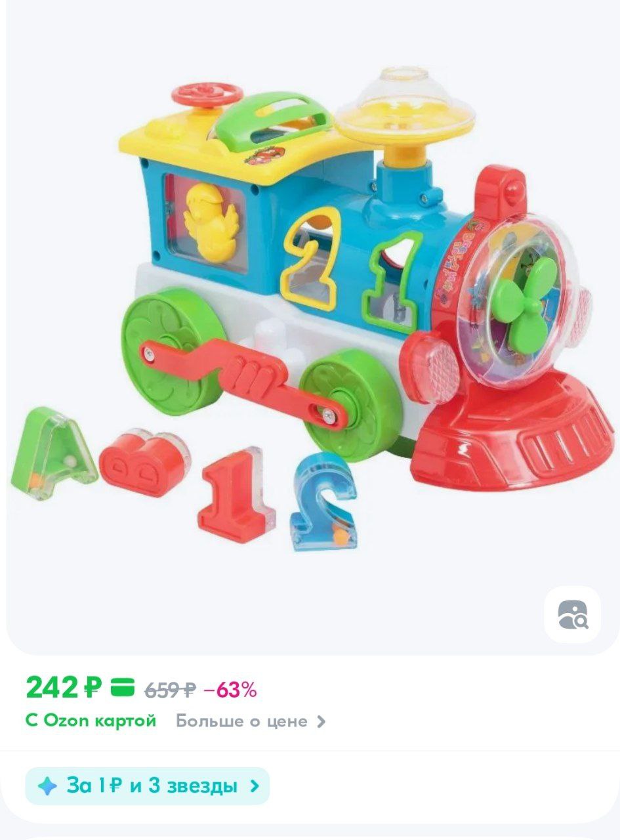Expand the Больше о цене chevron
Viewport: 620px width, 840px height.
click(321, 721)
